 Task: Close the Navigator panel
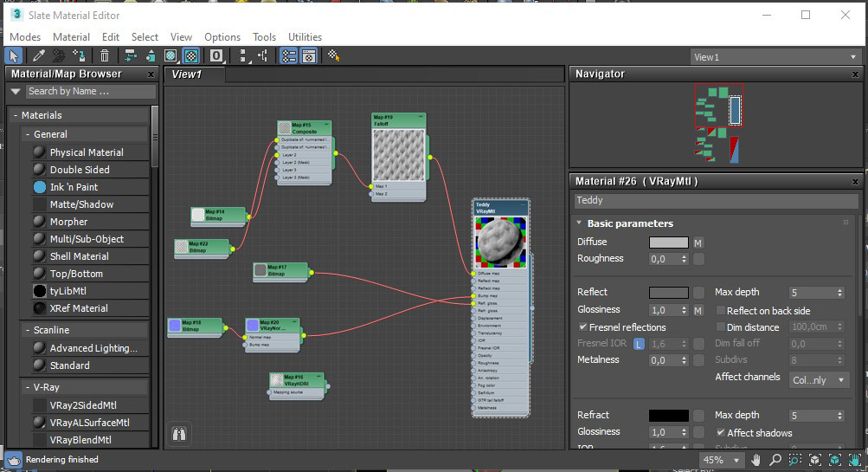coord(855,74)
